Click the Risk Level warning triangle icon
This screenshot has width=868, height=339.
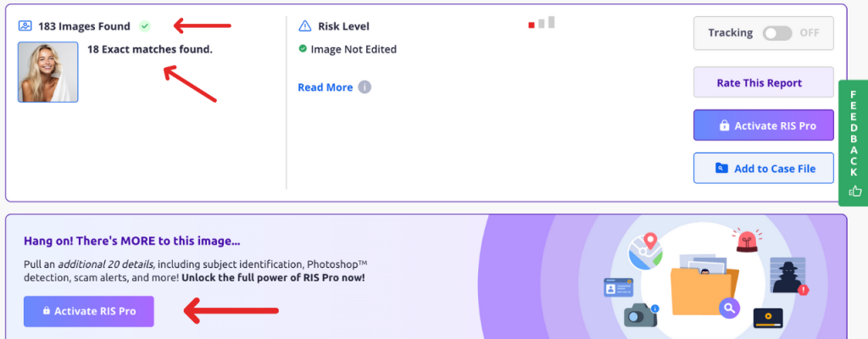tap(305, 26)
